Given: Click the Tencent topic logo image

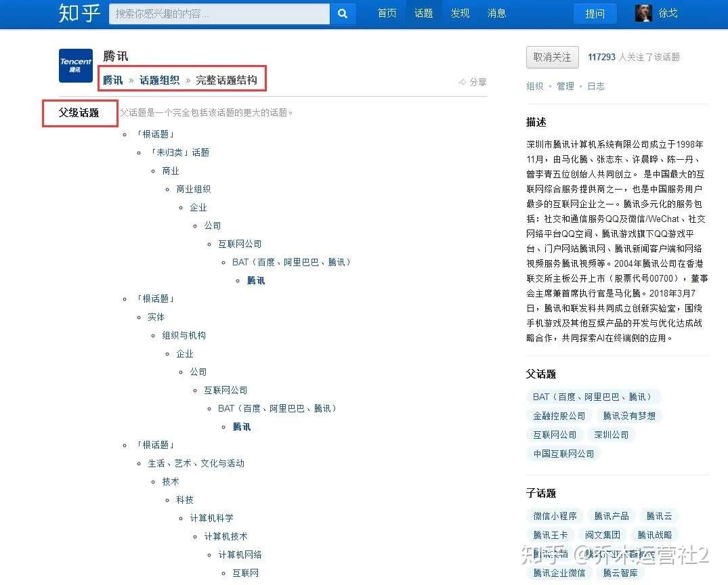Looking at the screenshot, I should pos(76,66).
